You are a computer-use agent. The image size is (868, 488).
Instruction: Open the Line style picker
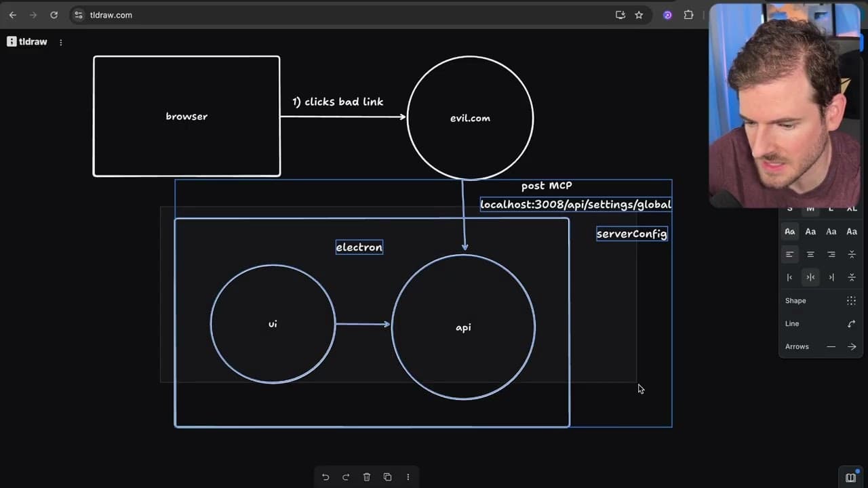coord(851,324)
